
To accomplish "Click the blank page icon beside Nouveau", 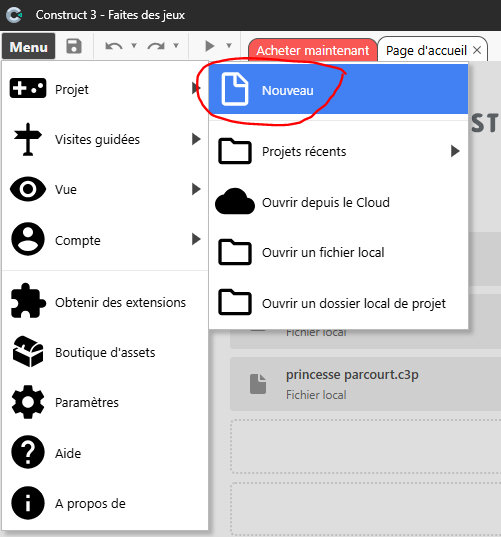I will [x=235, y=89].
